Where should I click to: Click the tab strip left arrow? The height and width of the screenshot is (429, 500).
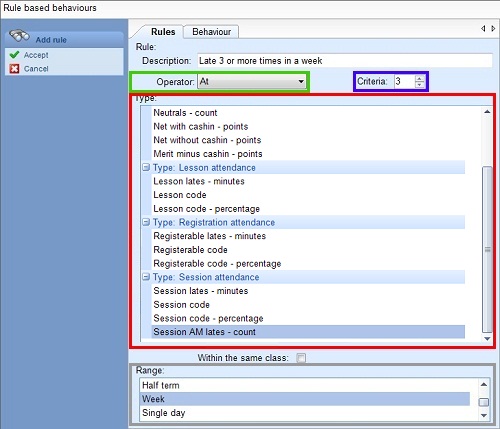pyautogui.click(x=483, y=29)
